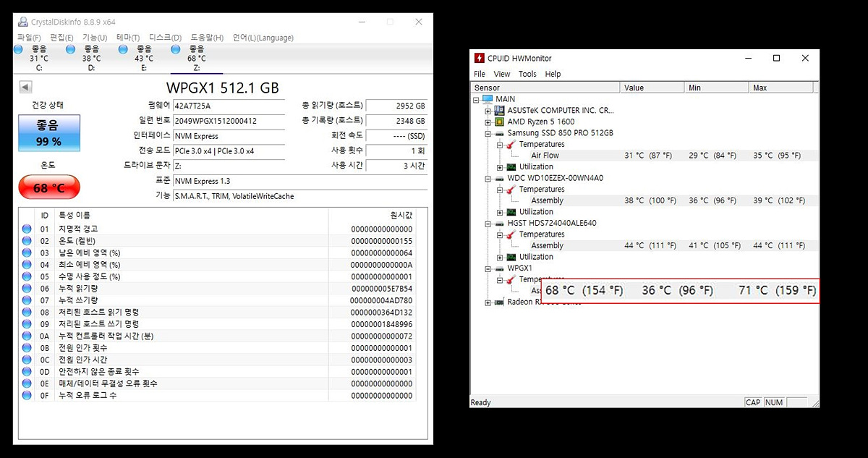
Task: Expand the ASUSTeK COMPUTER INC. node
Action: 488,111
